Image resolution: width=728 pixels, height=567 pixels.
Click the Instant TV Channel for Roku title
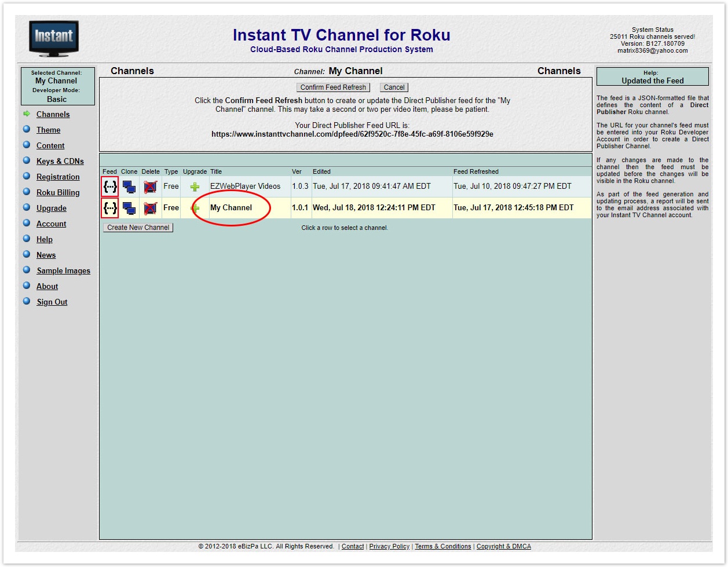[x=342, y=35]
